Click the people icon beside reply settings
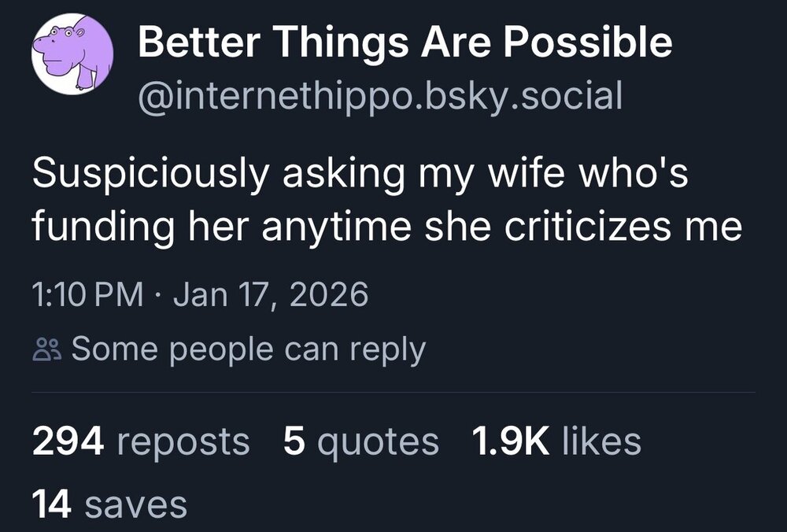Viewport: 787px width, 532px height. (46, 349)
